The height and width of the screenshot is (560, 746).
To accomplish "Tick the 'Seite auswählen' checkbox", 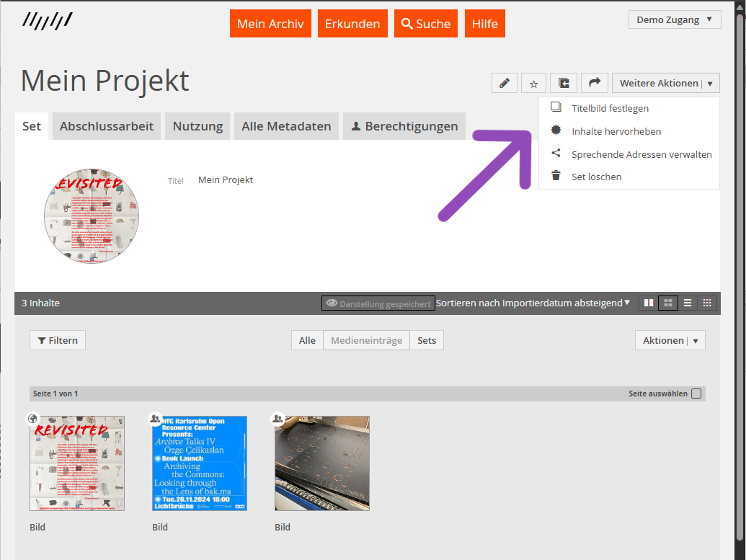I will pos(696,394).
